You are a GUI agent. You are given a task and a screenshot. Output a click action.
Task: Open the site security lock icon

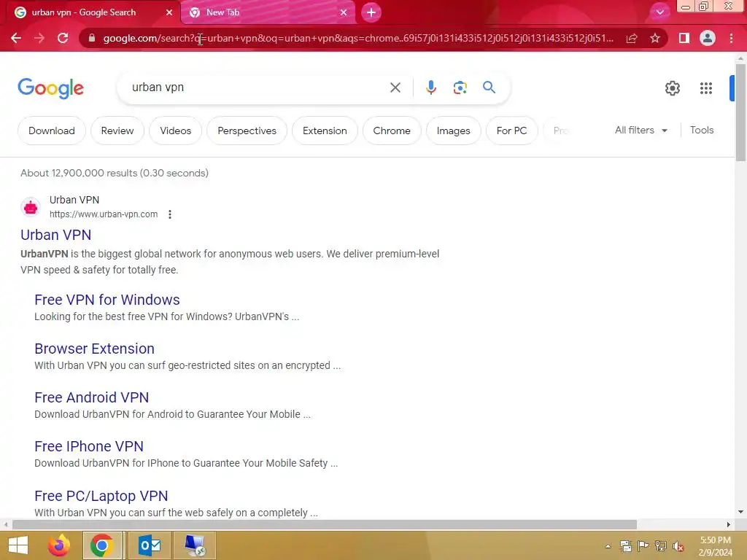(92, 38)
